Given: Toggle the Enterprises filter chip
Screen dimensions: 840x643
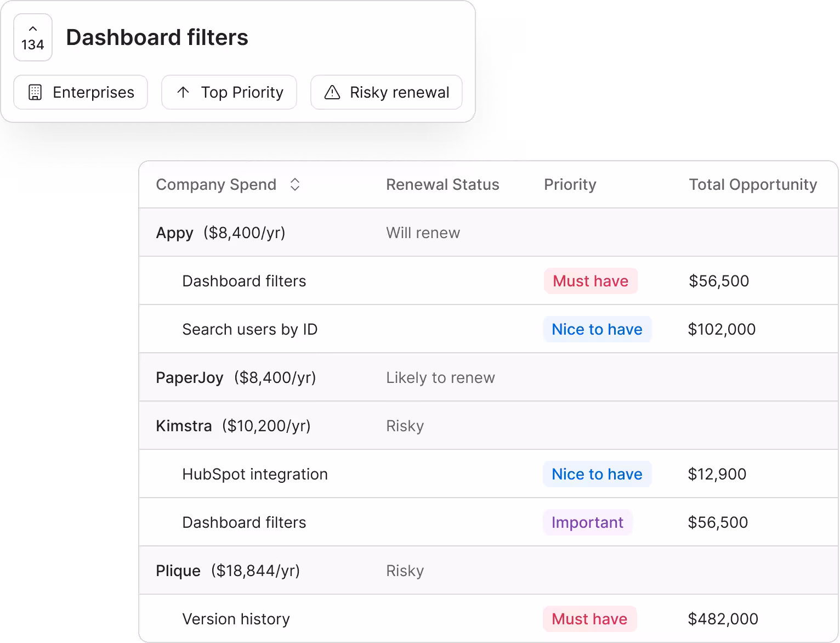Looking at the screenshot, I should click(81, 92).
